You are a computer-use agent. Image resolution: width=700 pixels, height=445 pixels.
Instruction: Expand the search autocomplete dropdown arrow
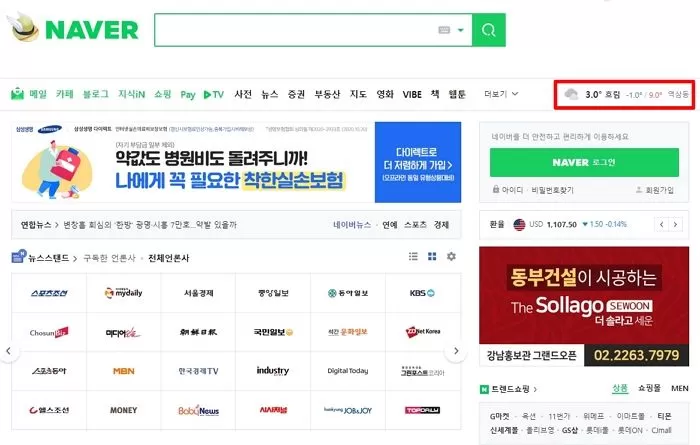[x=461, y=30]
